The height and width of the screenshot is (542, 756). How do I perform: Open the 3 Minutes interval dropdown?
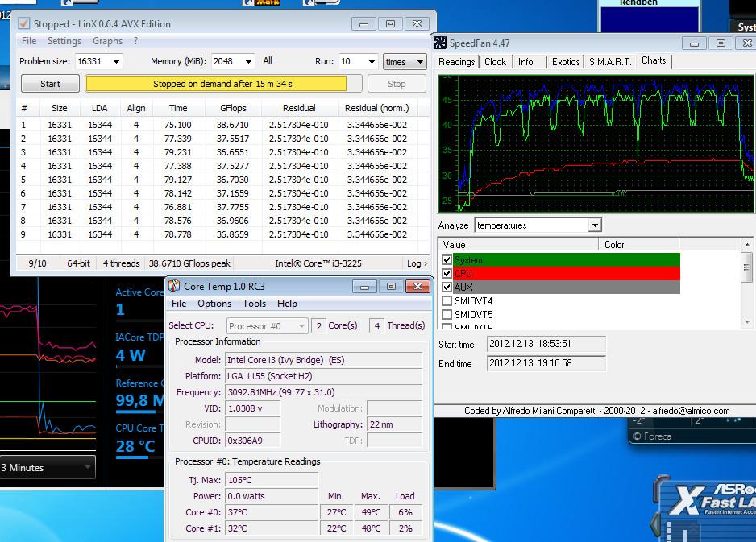(x=48, y=467)
